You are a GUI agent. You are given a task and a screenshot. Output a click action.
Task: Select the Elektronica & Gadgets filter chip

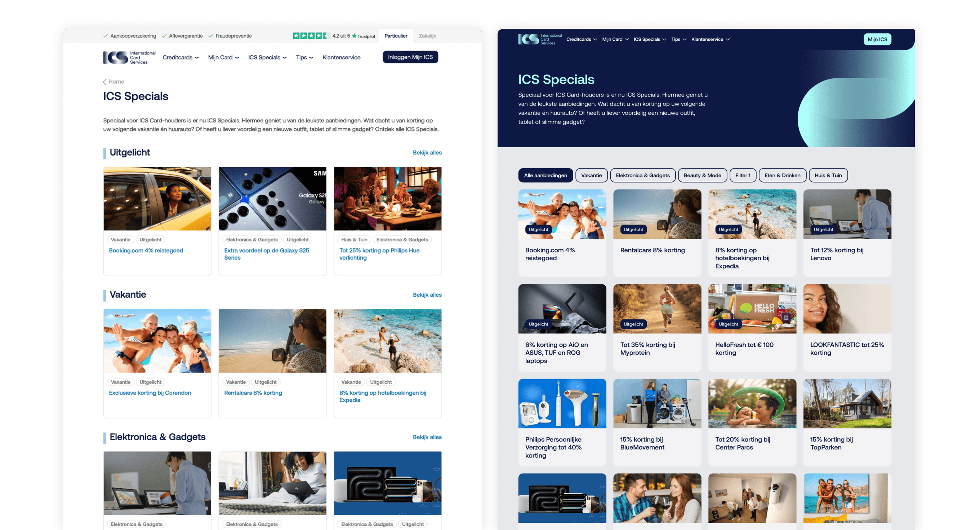point(642,175)
